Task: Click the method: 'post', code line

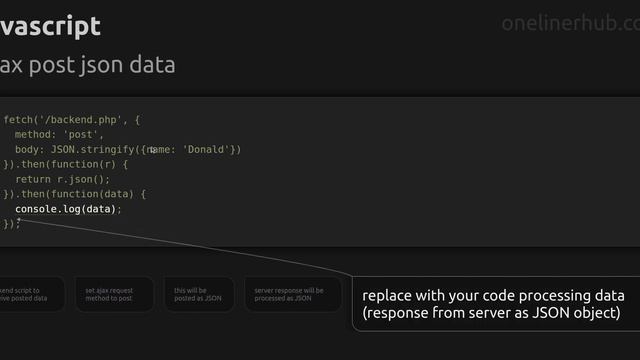Action: coord(60,135)
